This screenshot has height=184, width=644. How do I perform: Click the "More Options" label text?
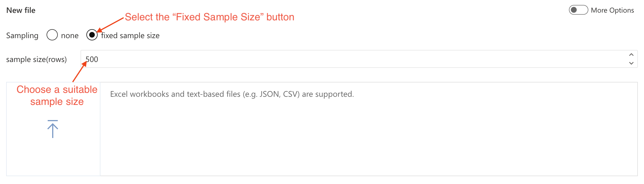pos(612,10)
